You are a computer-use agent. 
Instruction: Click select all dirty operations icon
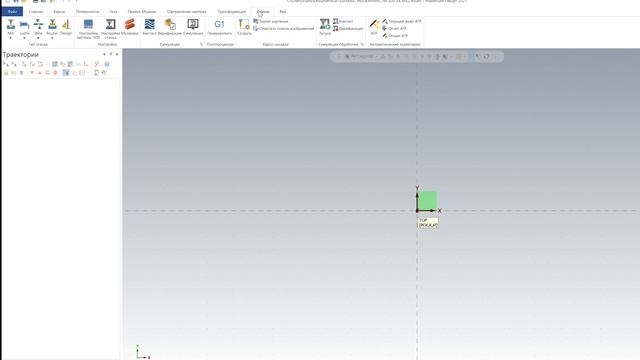(14, 64)
